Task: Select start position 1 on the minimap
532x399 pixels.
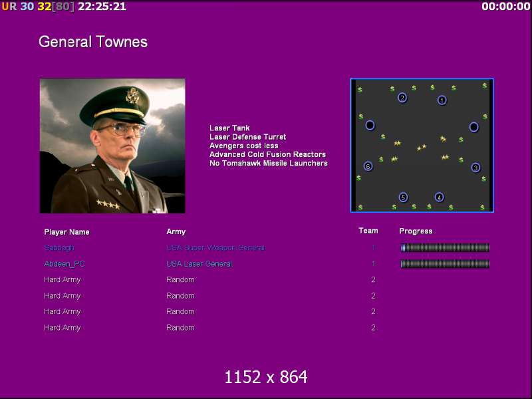Action: click(x=442, y=100)
